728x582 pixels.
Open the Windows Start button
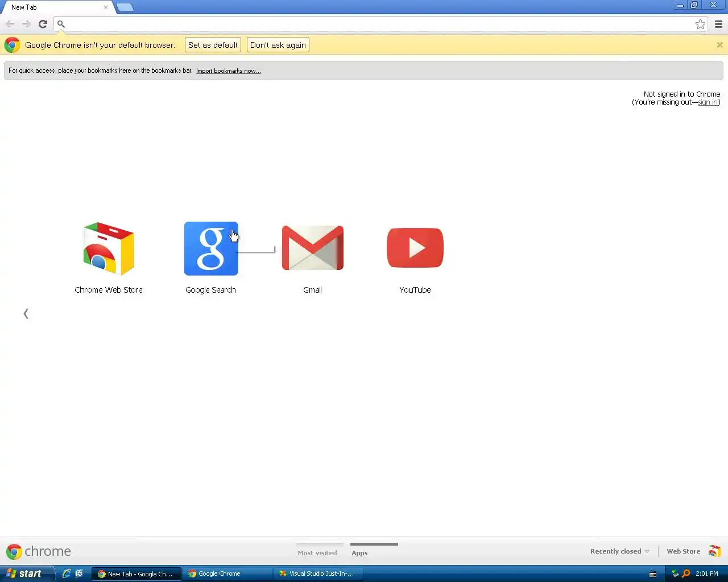[x=27, y=573]
